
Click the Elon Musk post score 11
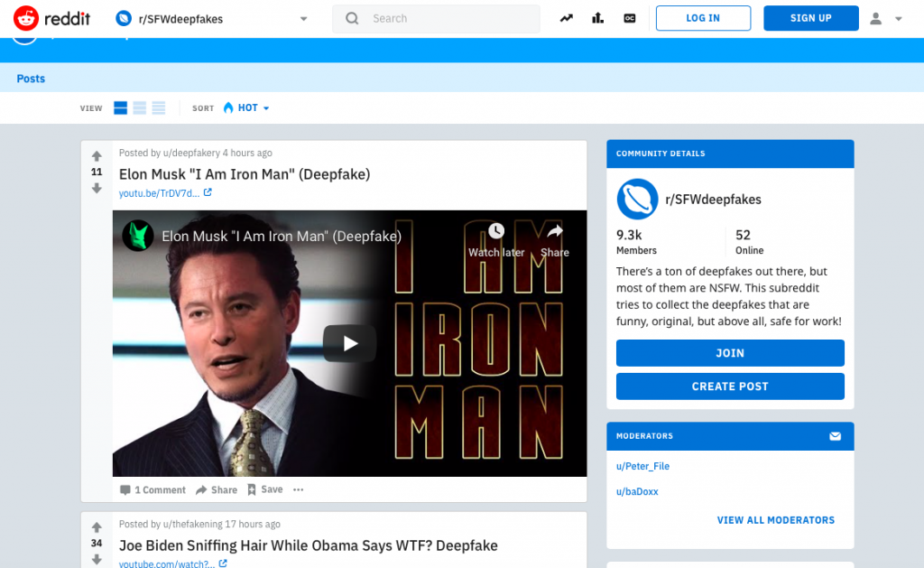97,172
